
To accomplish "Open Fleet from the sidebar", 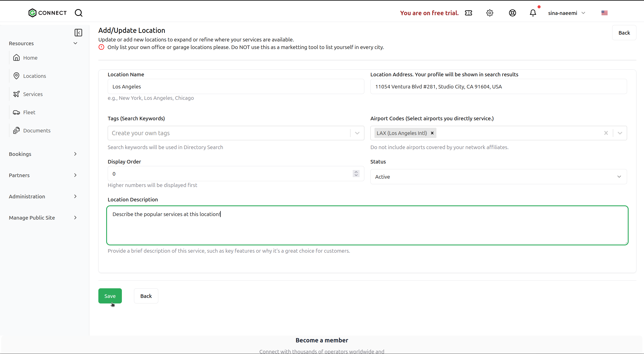I will (x=29, y=112).
